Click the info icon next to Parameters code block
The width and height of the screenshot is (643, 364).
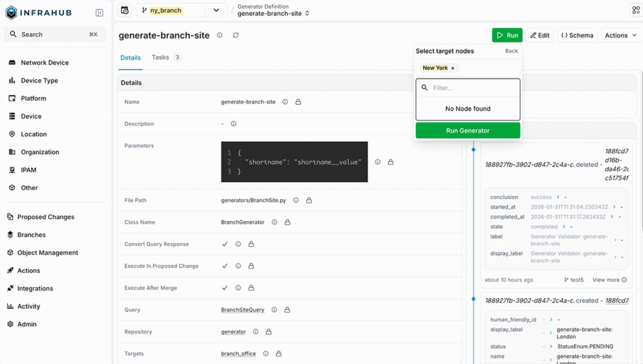pos(377,162)
